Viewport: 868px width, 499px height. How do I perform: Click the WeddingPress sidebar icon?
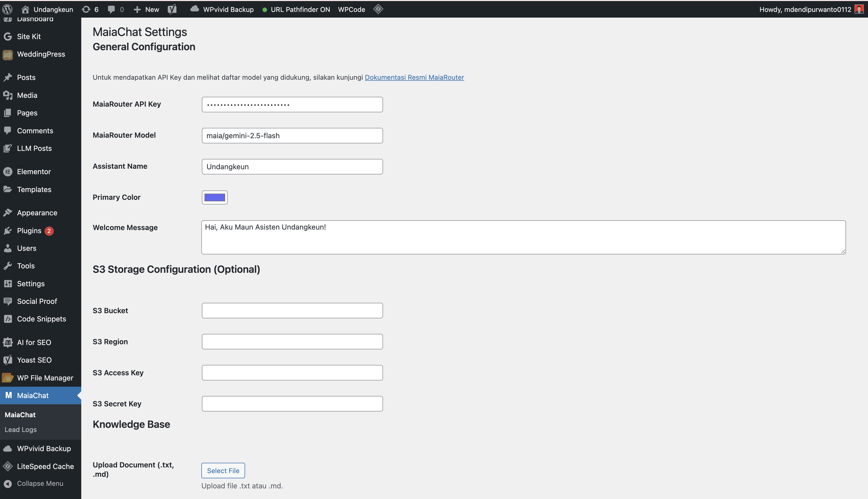(x=8, y=55)
